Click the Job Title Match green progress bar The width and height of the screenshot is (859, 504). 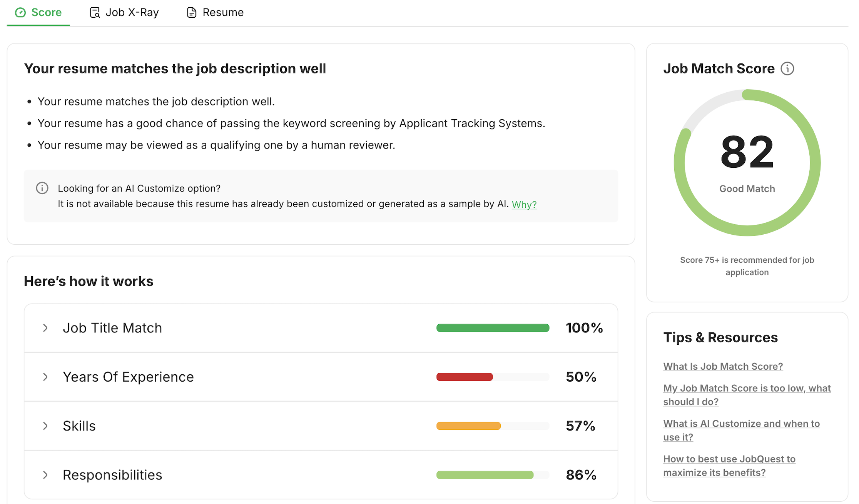[493, 328]
